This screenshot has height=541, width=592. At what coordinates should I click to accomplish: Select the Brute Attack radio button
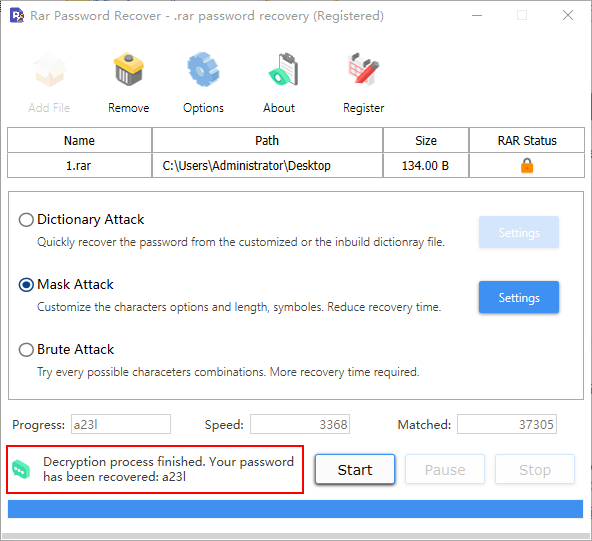(x=26, y=350)
